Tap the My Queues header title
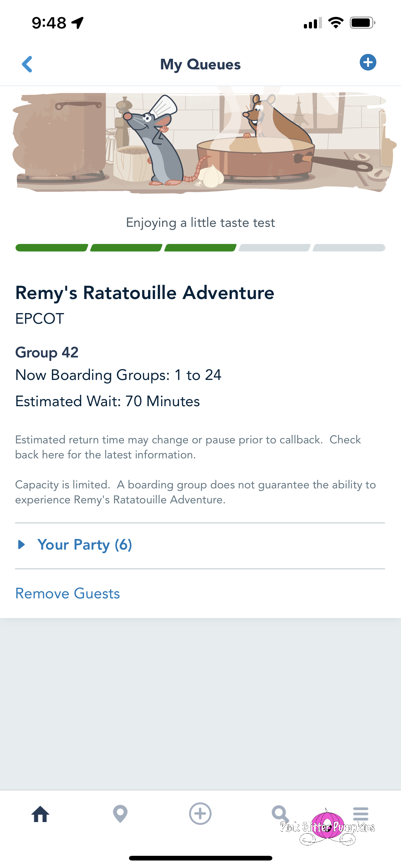This screenshot has height=868, width=401. coord(200,64)
